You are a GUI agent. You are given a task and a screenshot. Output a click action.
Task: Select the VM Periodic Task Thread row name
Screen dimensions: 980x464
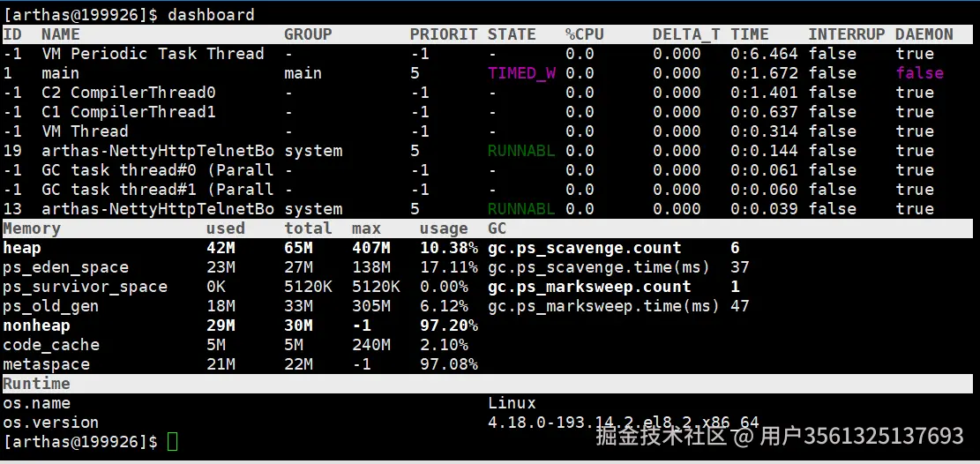pos(153,54)
